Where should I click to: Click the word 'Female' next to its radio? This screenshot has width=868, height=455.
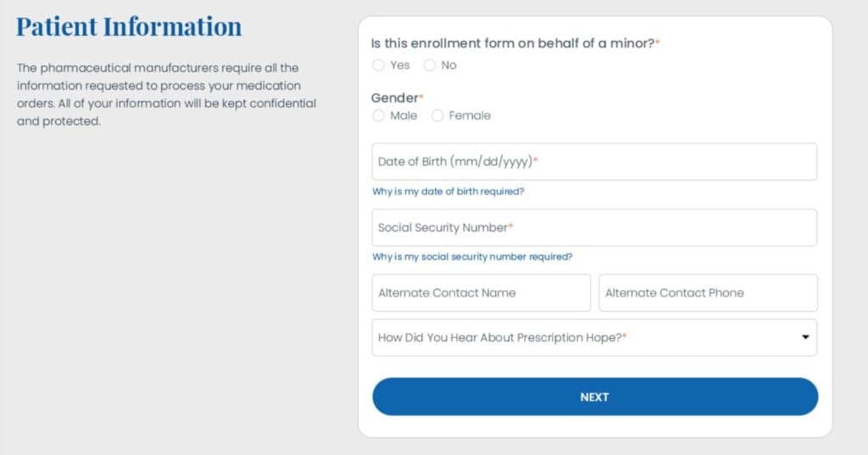pos(470,116)
